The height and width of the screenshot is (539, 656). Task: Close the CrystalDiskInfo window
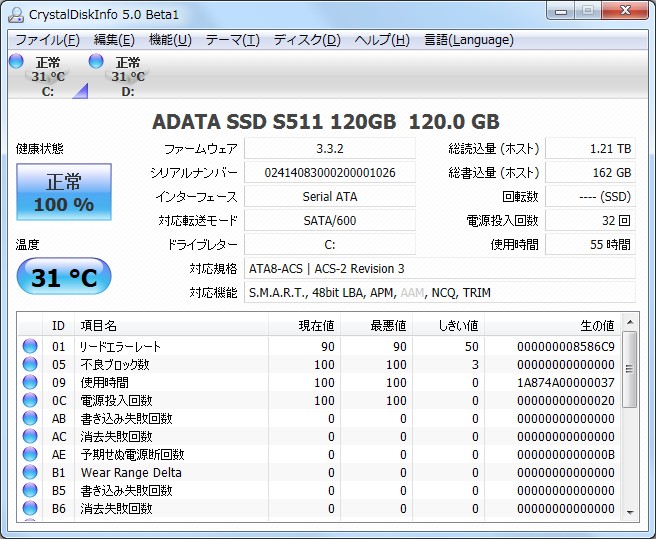click(x=625, y=10)
